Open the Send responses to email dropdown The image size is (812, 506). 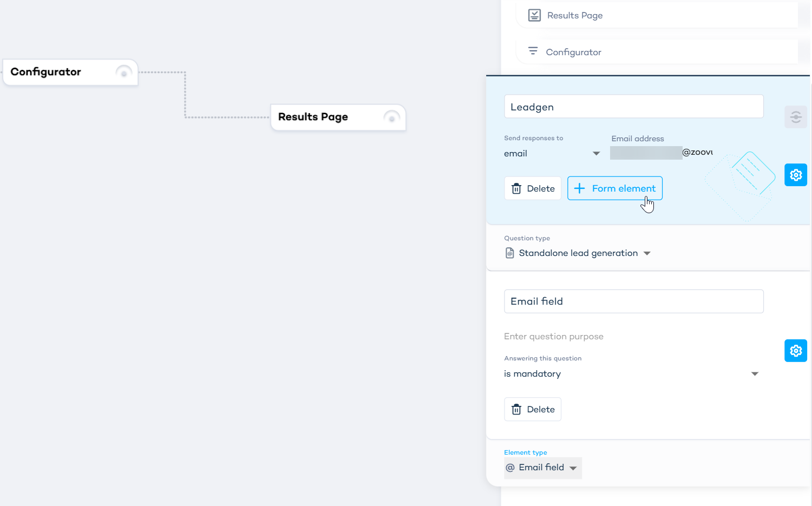click(552, 154)
